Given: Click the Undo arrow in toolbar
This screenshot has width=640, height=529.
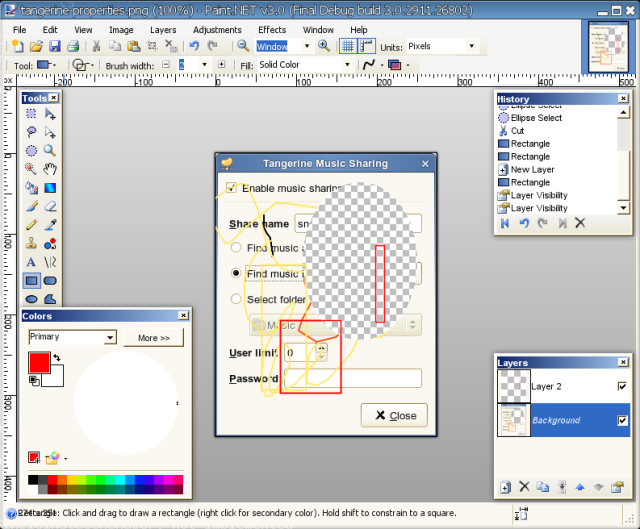Looking at the screenshot, I should pyautogui.click(x=194, y=46).
